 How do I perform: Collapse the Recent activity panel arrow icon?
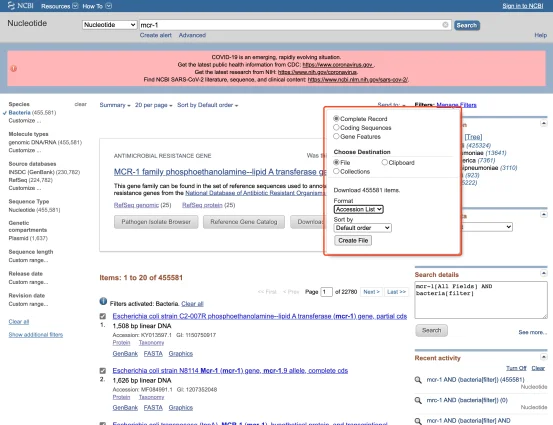543,357
